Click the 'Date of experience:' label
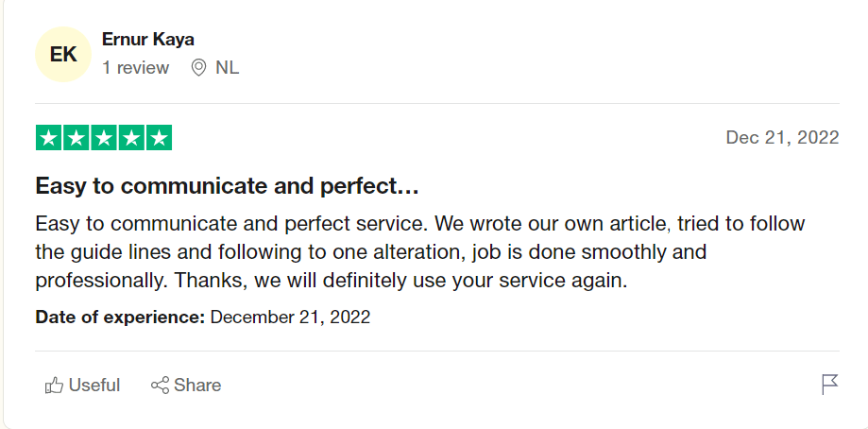The height and width of the screenshot is (429, 868). click(x=120, y=317)
